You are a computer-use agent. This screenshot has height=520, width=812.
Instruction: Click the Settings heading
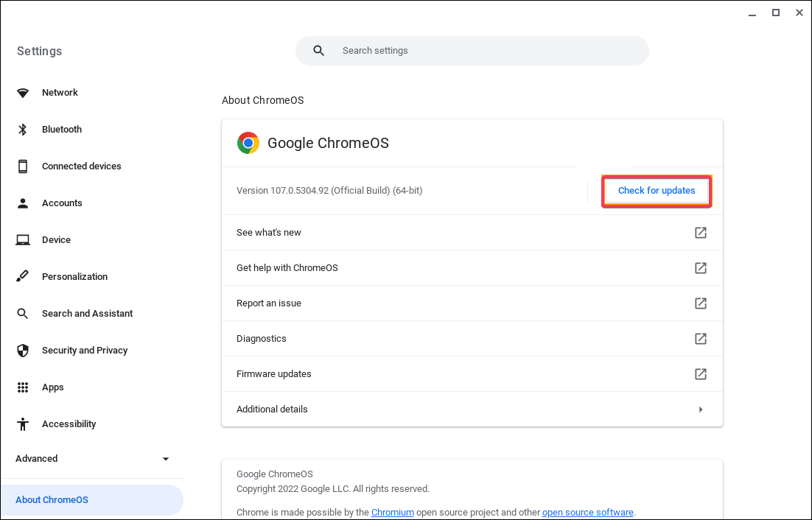[x=39, y=51]
